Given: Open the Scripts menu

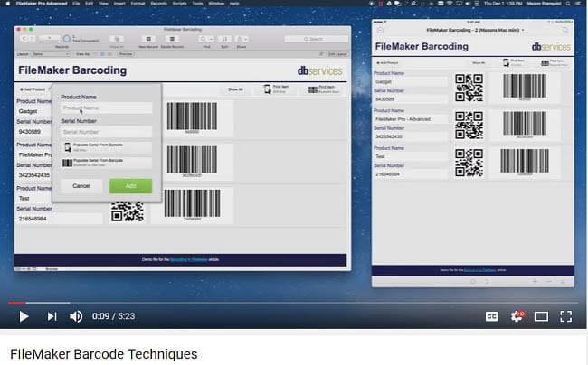Looking at the screenshot, I should [180, 4].
